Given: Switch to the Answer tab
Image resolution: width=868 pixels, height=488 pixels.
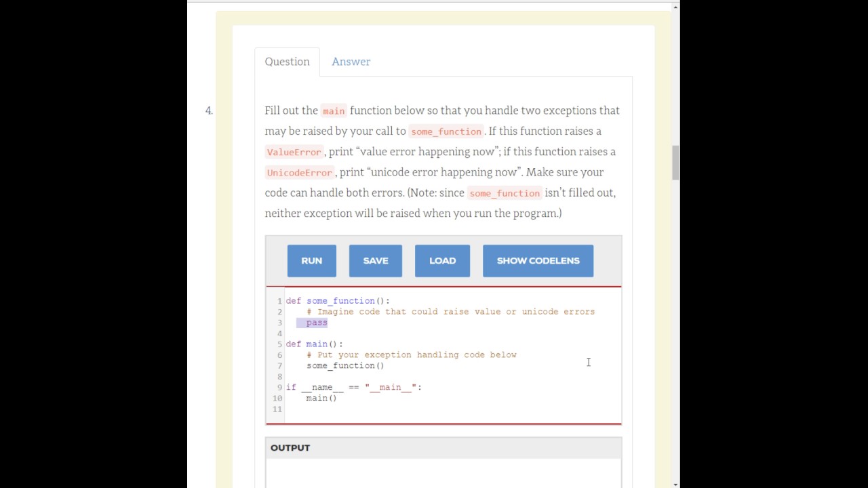Looking at the screenshot, I should (351, 62).
